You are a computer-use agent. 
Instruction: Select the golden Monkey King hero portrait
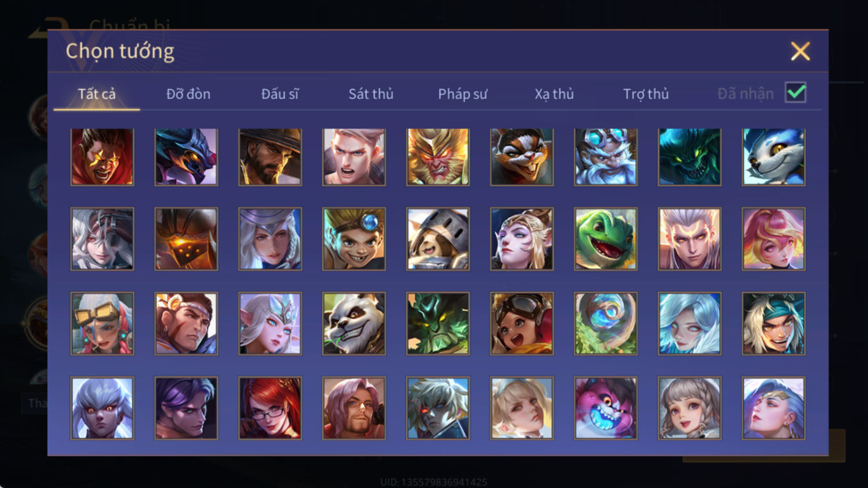point(438,157)
